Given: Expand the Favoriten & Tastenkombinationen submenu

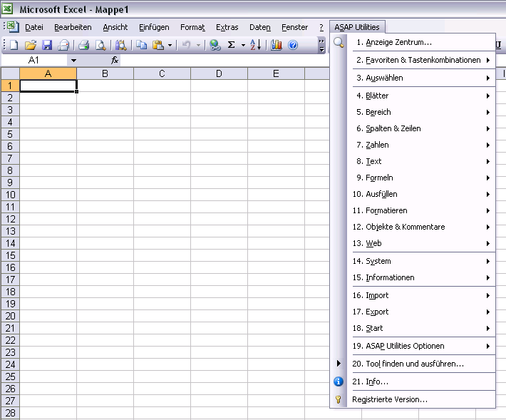Looking at the screenshot, I should click(x=488, y=61).
